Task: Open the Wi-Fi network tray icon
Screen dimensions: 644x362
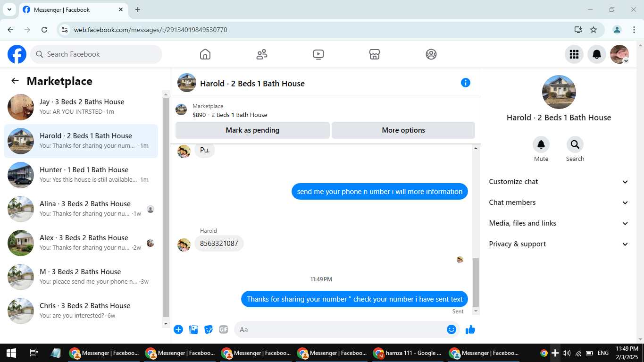Action: 578,353
